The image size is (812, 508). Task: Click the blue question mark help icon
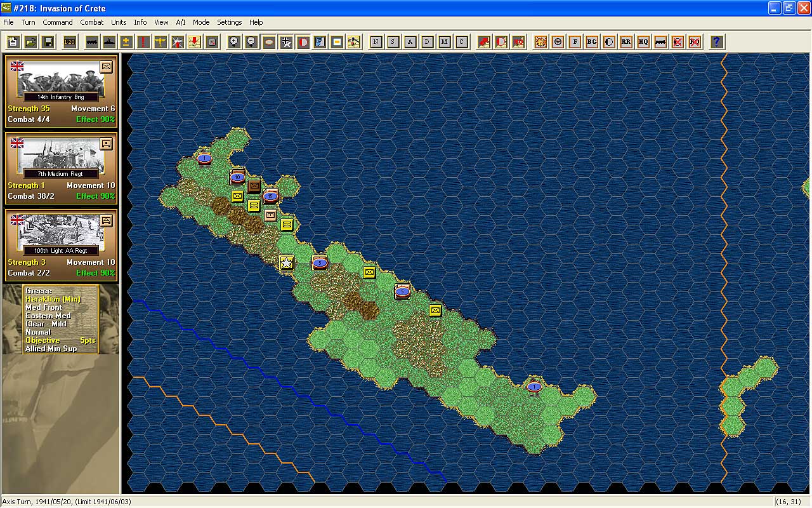pyautogui.click(x=716, y=42)
